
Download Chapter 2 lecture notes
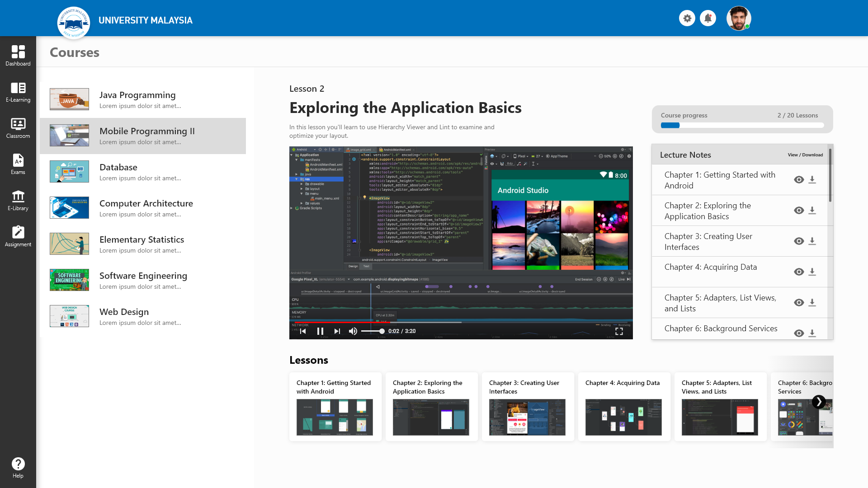point(812,211)
